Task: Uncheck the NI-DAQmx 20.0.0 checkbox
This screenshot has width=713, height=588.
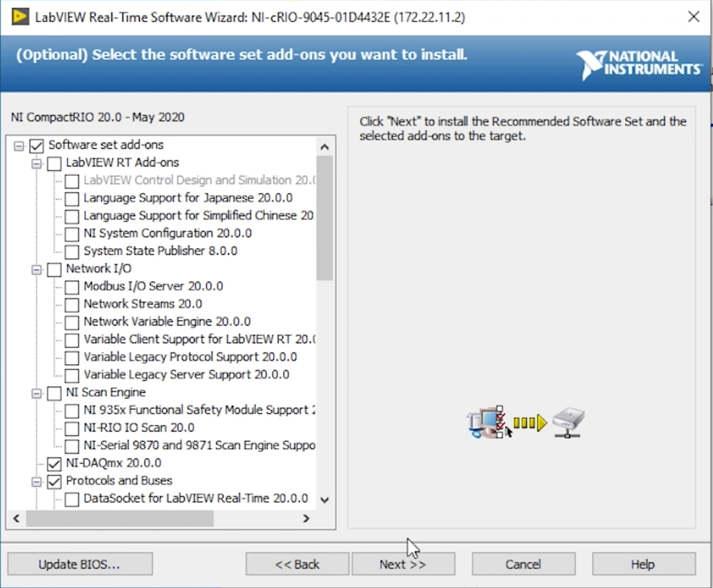Action: (54, 463)
